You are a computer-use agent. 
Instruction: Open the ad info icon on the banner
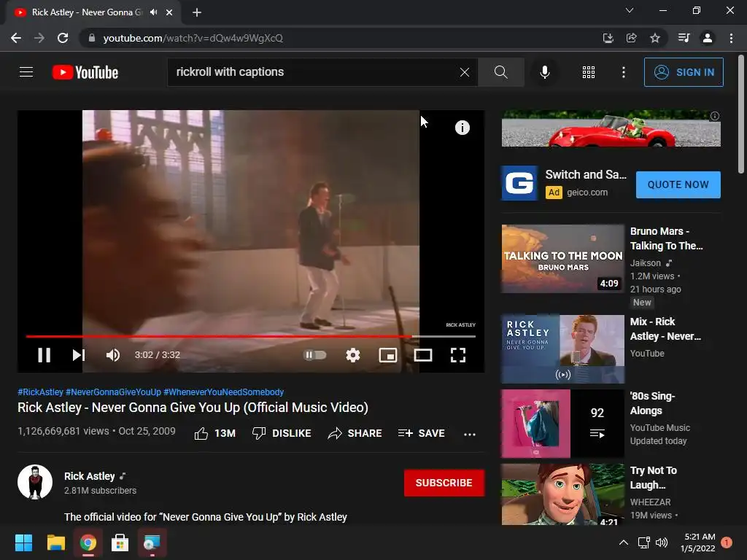tap(715, 116)
